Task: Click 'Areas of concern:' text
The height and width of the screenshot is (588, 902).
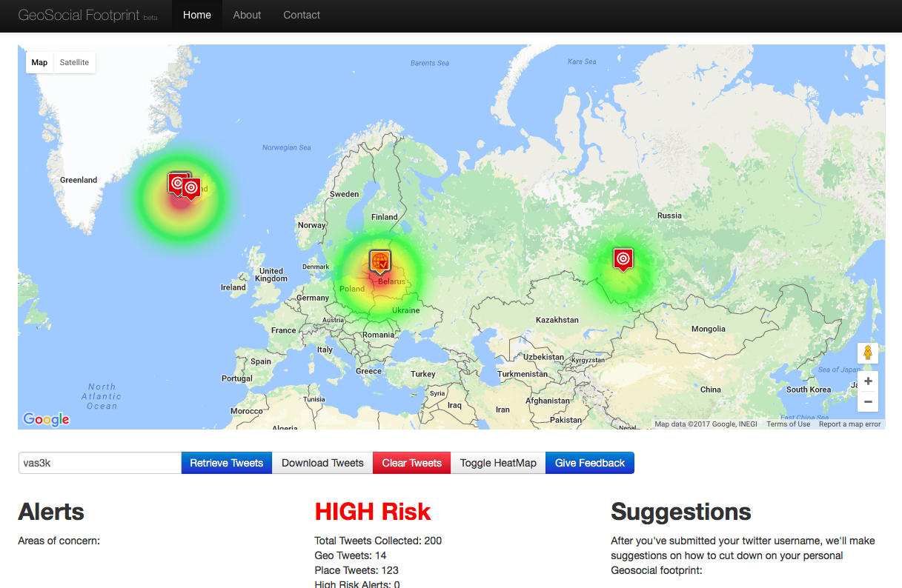Action: [59, 541]
